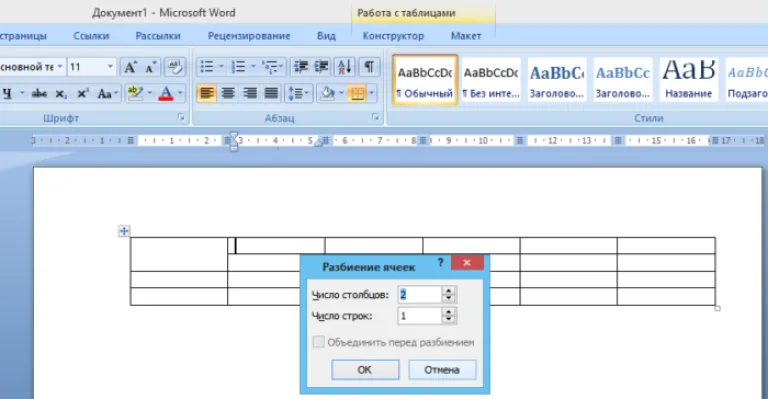Increase the paragraph indent
768x399 pixels.
click(321, 67)
